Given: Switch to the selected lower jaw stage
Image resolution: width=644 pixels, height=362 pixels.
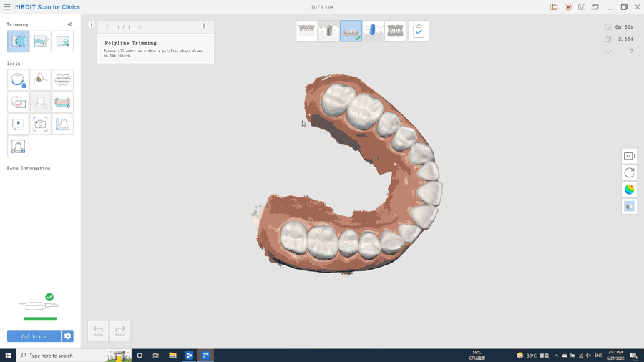Looking at the screenshot, I should click(x=351, y=31).
